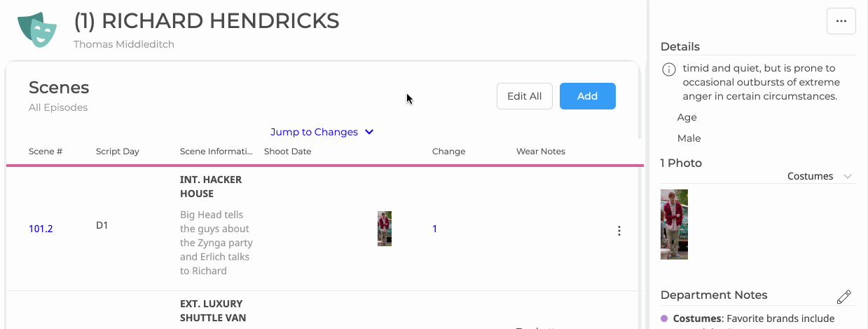Click the theater masks character icon

tap(38, 29)
